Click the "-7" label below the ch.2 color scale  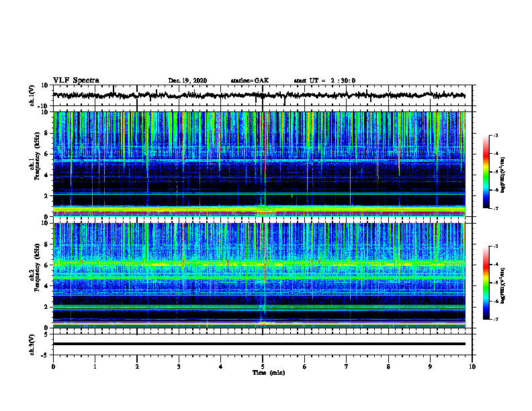pyautogui.click(x=495, y=319)
